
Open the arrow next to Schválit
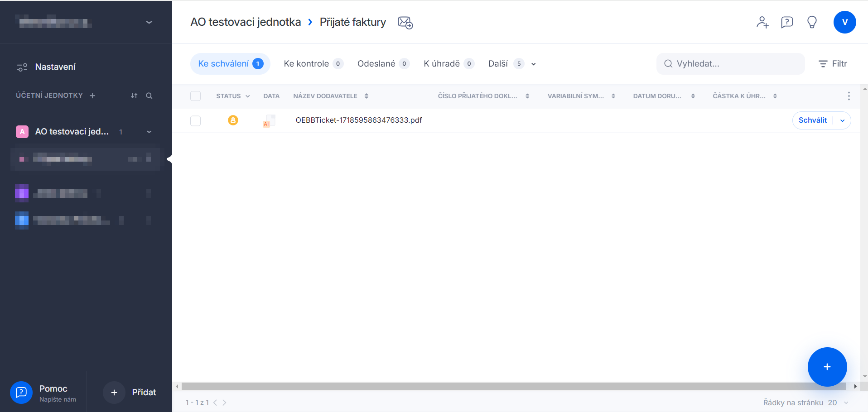tap(842, 120)
